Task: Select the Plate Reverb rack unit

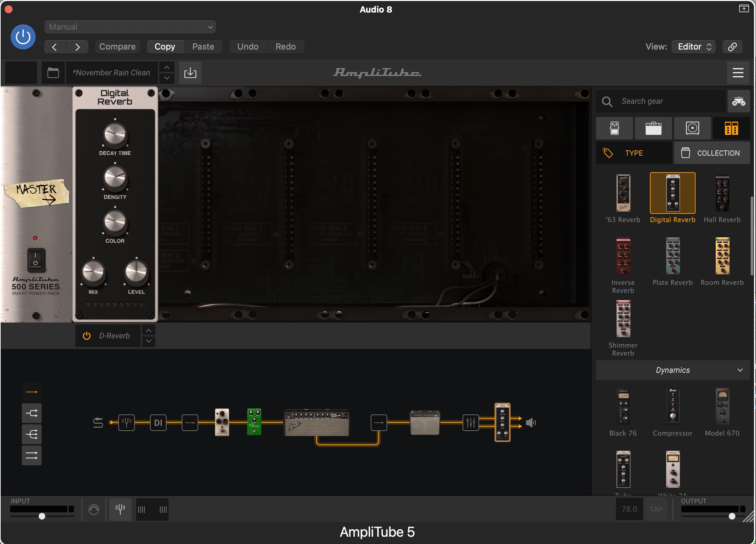Action: click(x=673, y=256)
